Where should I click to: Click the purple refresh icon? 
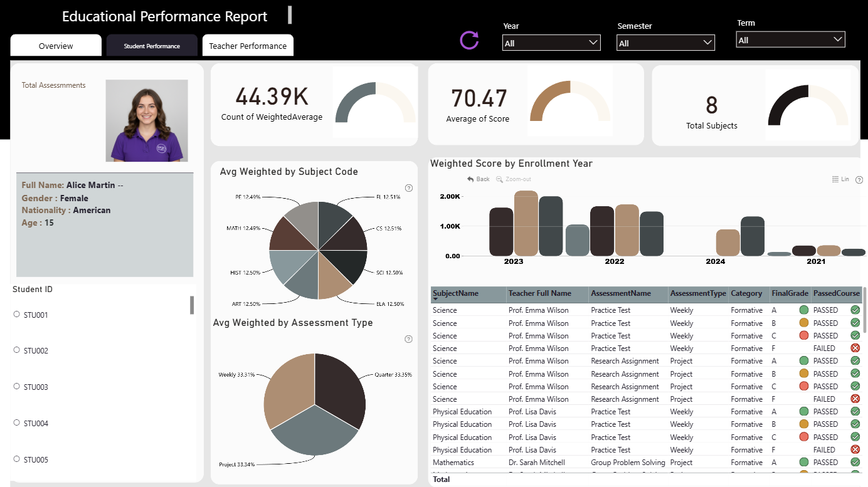point(469,40)
